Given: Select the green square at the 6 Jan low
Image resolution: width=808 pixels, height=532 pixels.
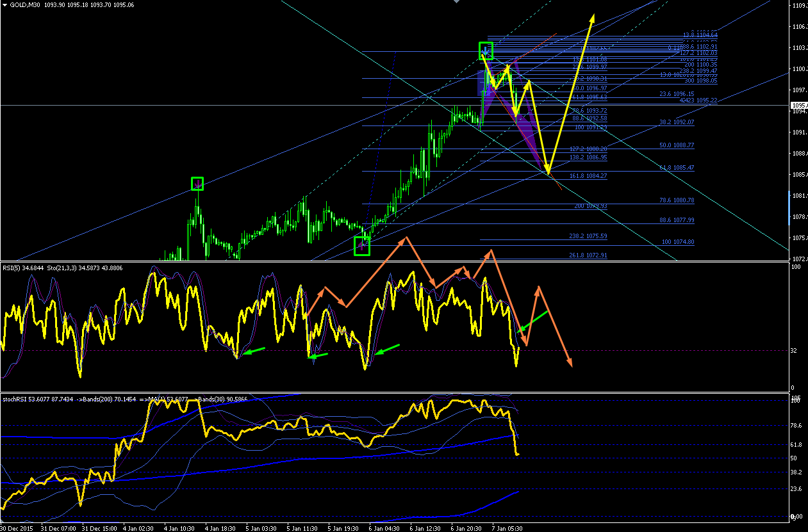Looking at the screenshot, I should (362, 245).
